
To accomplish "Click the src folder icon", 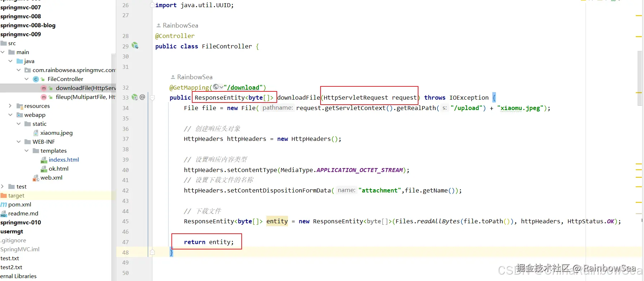I will tap(4, 43).
